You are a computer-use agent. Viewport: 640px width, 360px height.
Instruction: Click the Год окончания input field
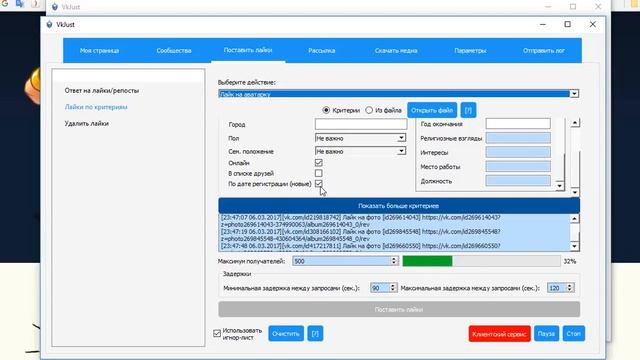click(518, 124)
